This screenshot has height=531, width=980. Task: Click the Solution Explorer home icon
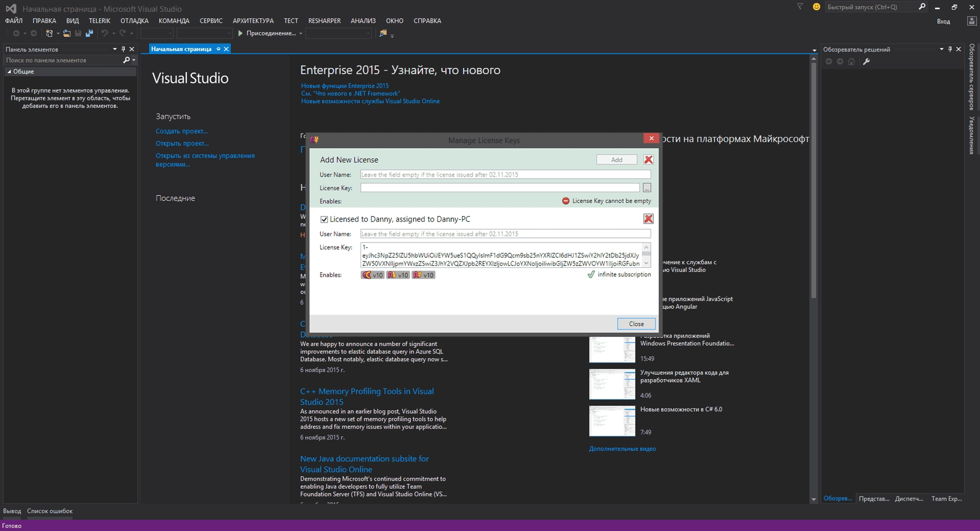[851, 62]
